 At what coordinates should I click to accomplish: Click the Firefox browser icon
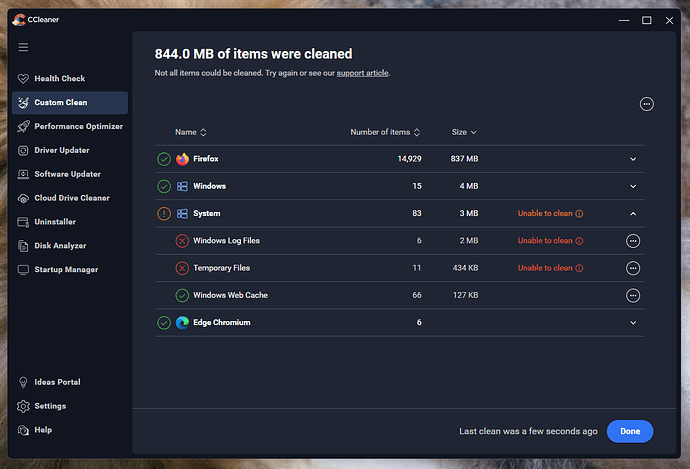182,159
